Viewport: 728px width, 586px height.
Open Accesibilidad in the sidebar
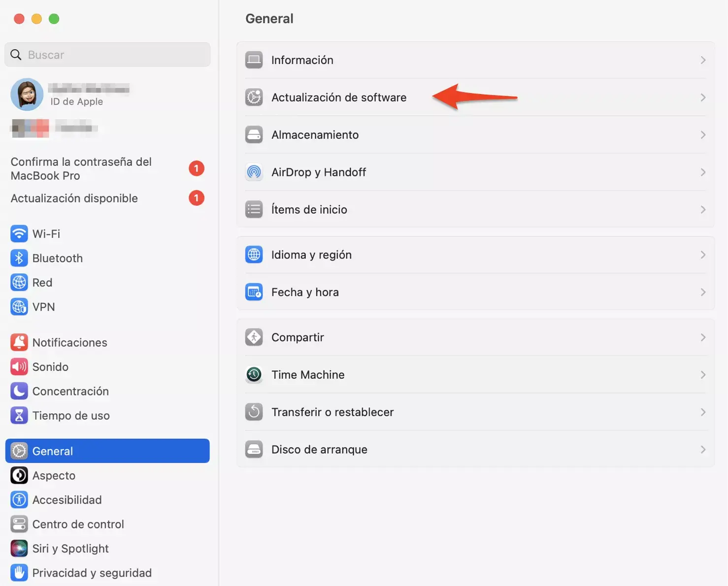67,500
